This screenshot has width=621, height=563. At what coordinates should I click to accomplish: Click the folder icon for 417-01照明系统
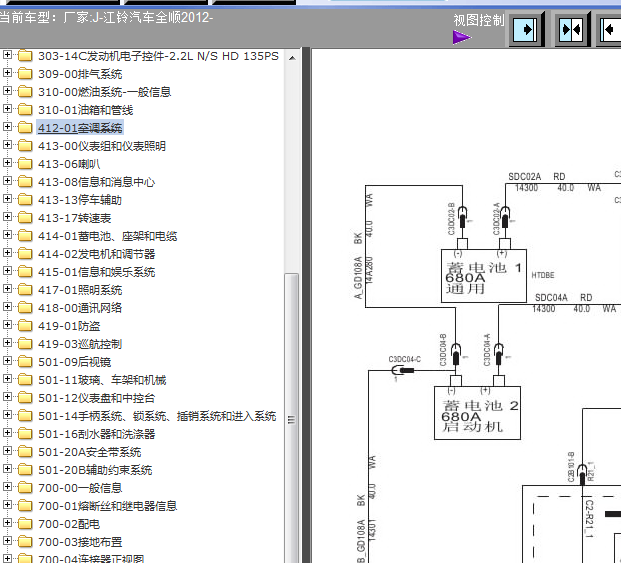pyautogui.click(x=25, y=290)
